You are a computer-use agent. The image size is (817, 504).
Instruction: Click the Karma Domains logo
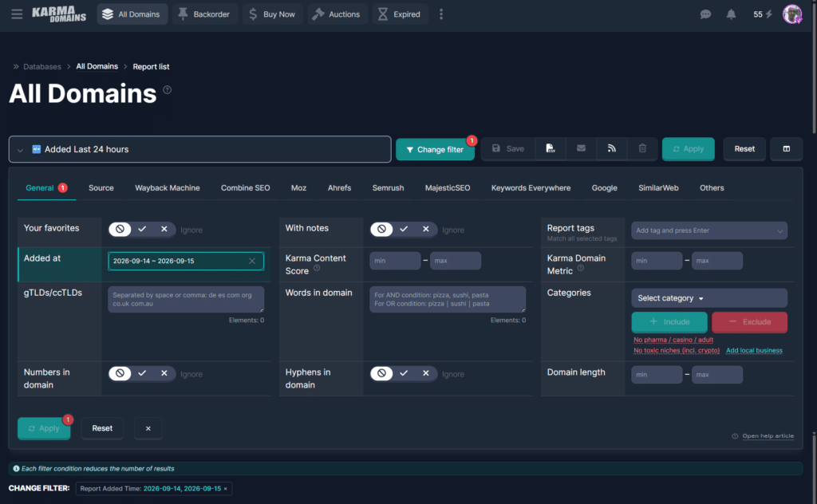59,14
